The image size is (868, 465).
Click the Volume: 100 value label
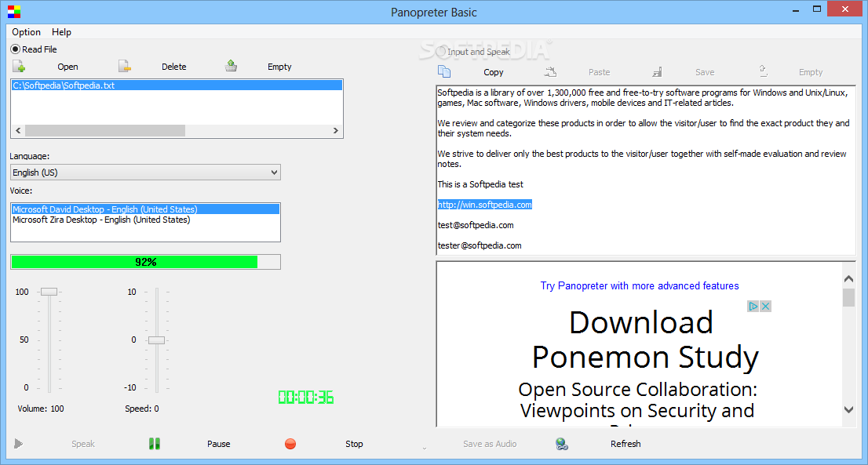[40, 409]
